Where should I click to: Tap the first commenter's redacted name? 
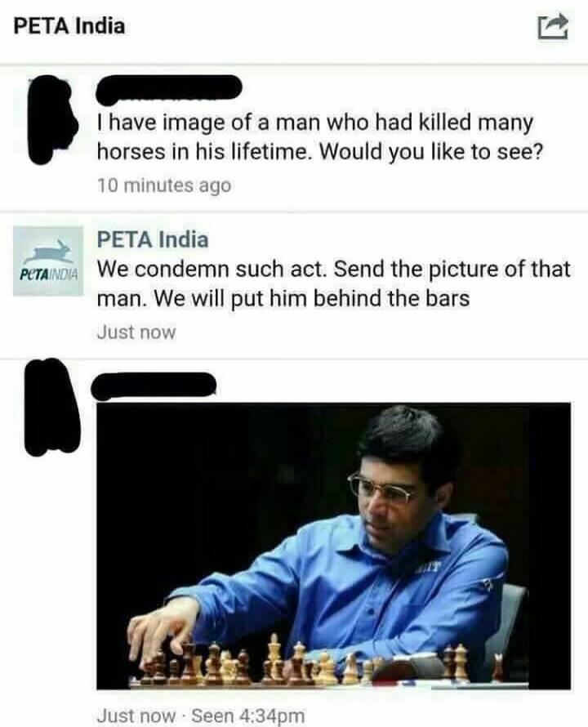(x=169, y=90)
